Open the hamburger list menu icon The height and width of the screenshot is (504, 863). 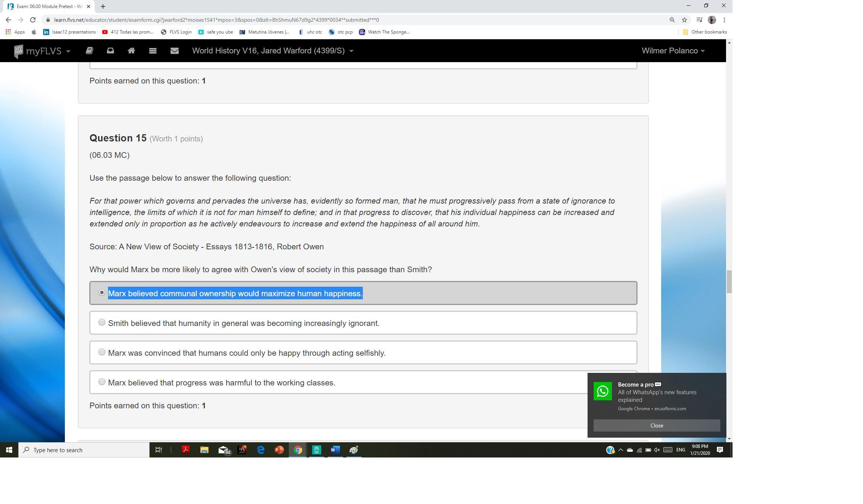coord(153,51)
